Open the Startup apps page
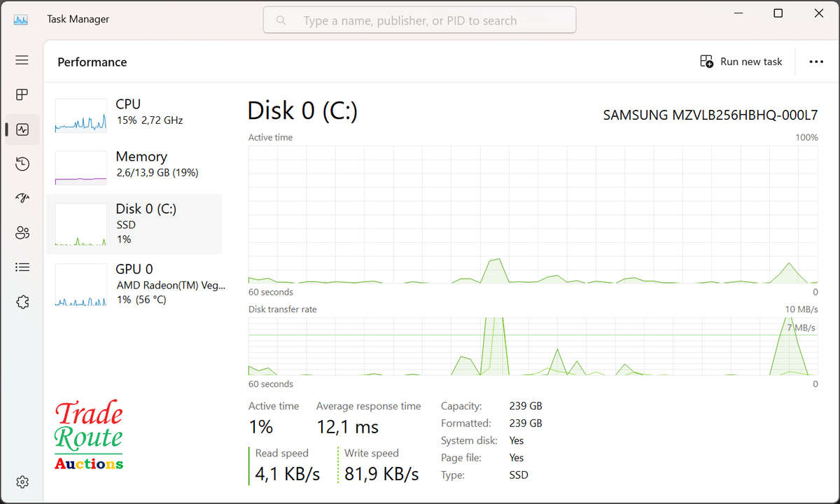The width and height of the screenshot is (840, 504). pos(22,198)
